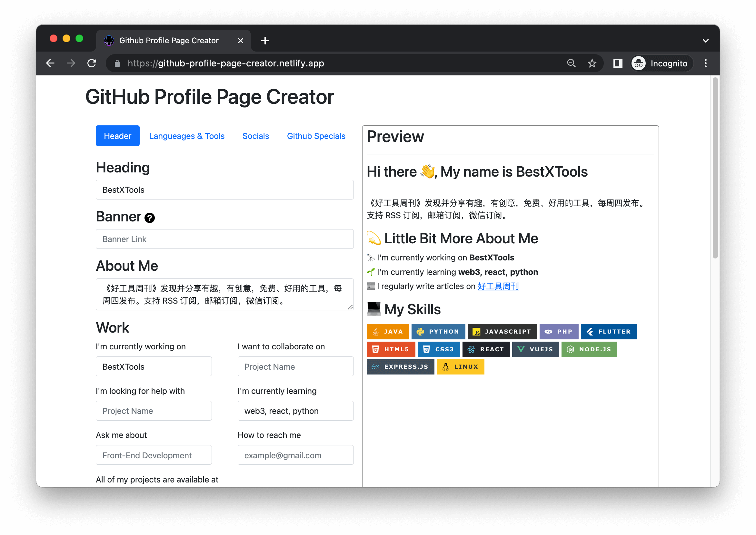Bookmark the page with the star button
The height and width of the screenshot is (535, 756).
click(x=592, y=63)
